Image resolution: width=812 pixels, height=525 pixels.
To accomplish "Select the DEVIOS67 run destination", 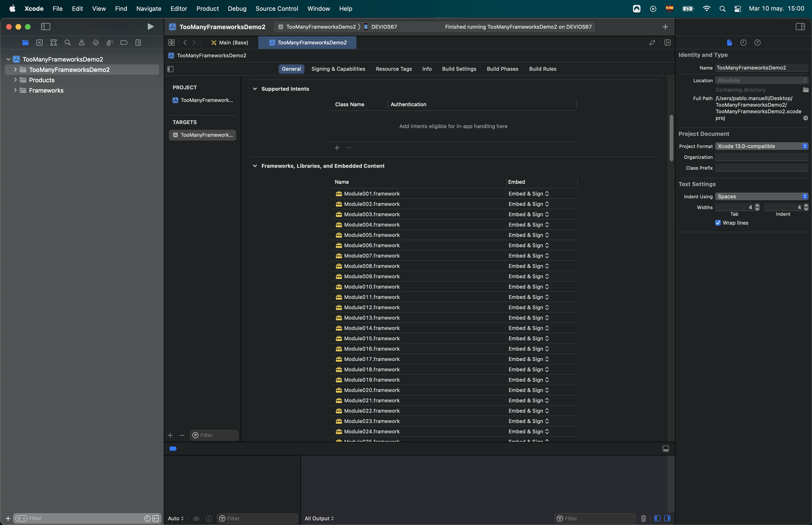I will pos(380,27).
